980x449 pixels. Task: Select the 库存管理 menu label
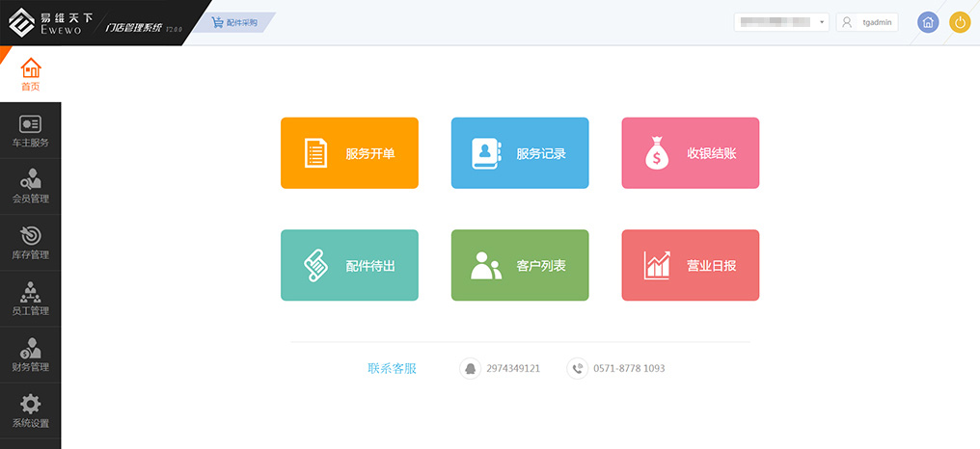(x=31, y=254)
